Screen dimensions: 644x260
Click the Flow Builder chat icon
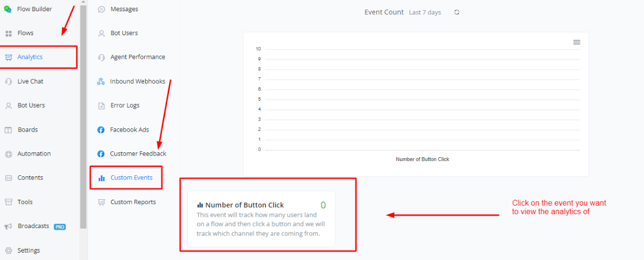(8, 9)
